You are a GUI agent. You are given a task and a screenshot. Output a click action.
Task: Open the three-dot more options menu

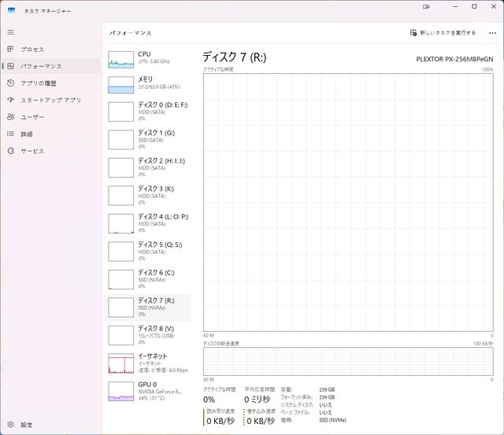click(x=492, y=33)
